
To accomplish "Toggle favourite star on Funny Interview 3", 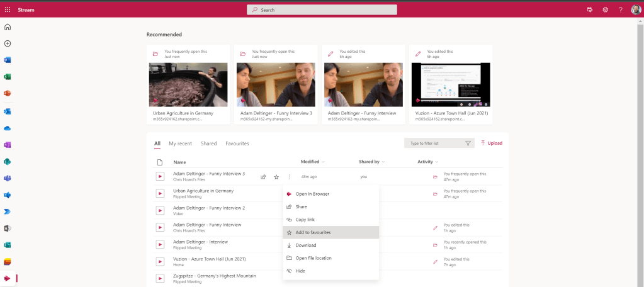I will coord(276,177).
